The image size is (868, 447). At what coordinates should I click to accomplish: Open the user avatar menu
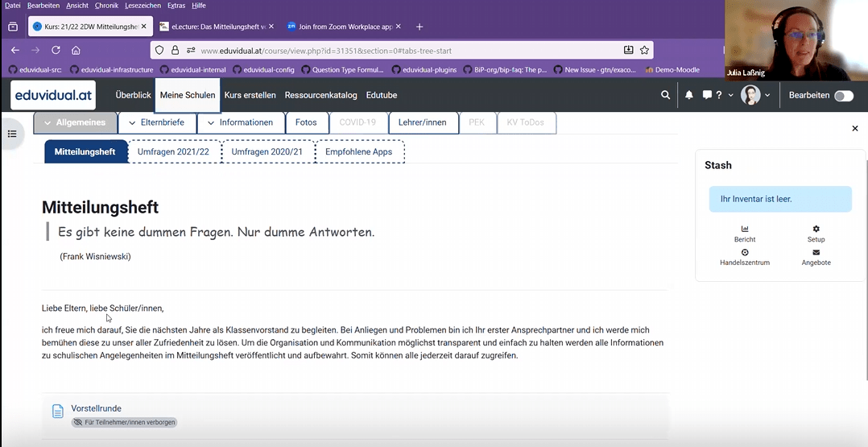tap(754, 95)
